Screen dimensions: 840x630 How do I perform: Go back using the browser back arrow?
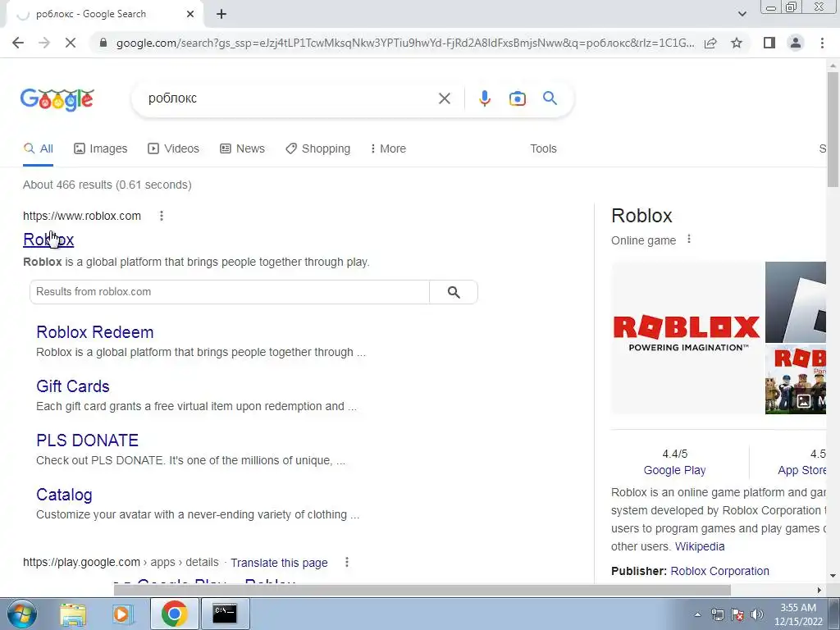click(18, 43)
